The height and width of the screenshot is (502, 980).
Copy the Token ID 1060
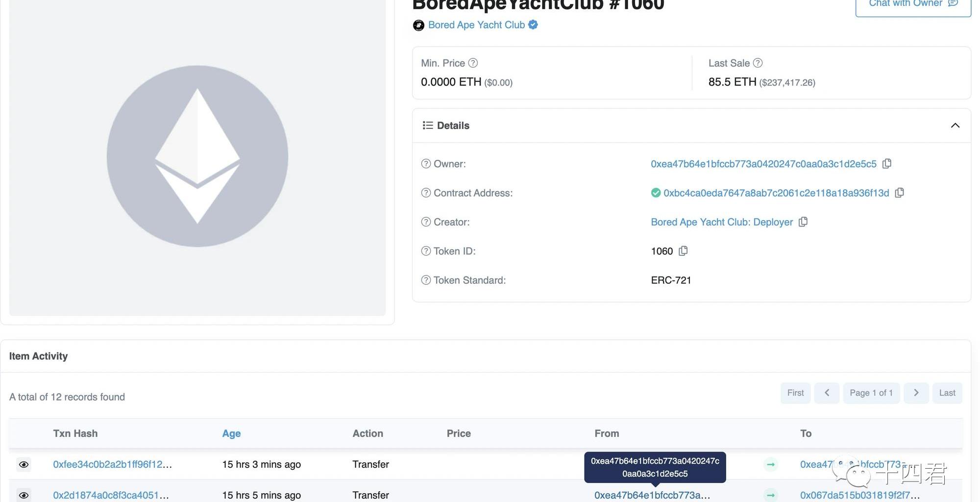683,251
